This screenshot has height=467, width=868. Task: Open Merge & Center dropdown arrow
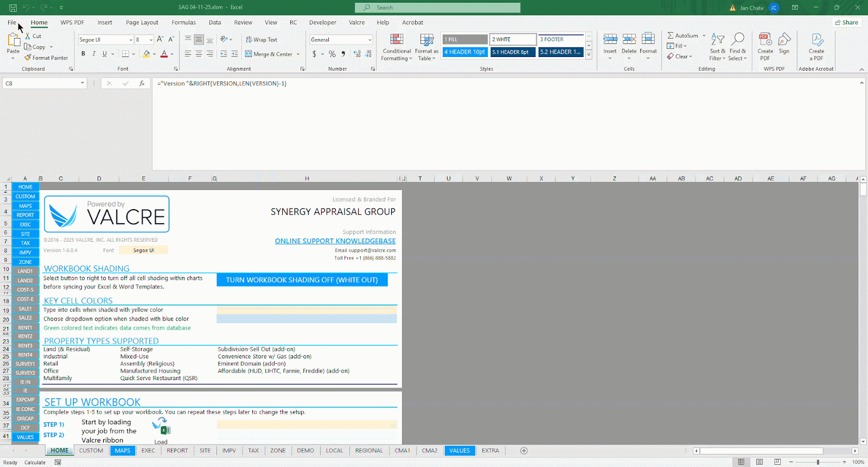coord(298,54)
